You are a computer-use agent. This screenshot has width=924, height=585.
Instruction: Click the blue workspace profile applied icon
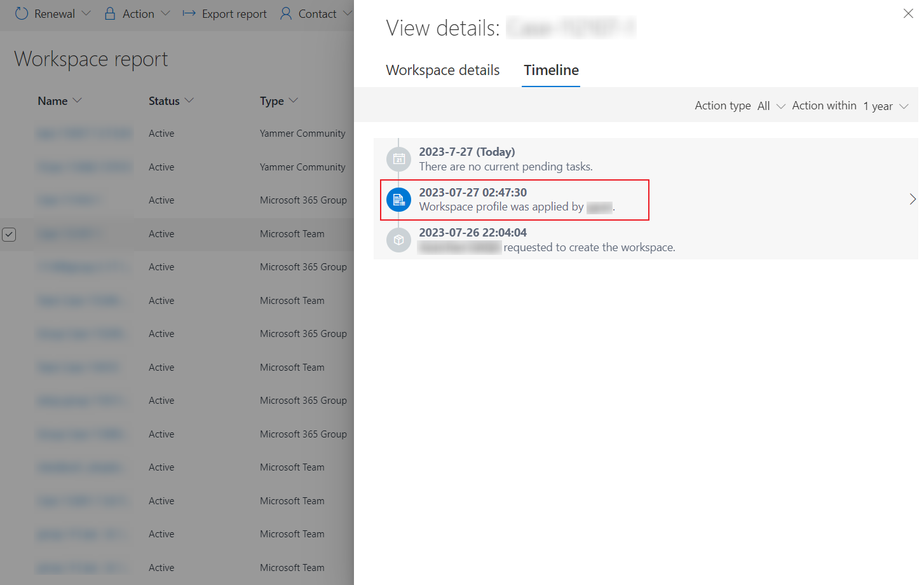tap(398, 200)
